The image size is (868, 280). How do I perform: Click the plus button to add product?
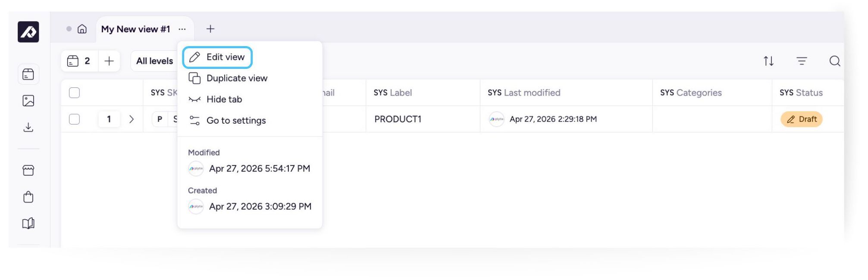click(x=109, y=61)
